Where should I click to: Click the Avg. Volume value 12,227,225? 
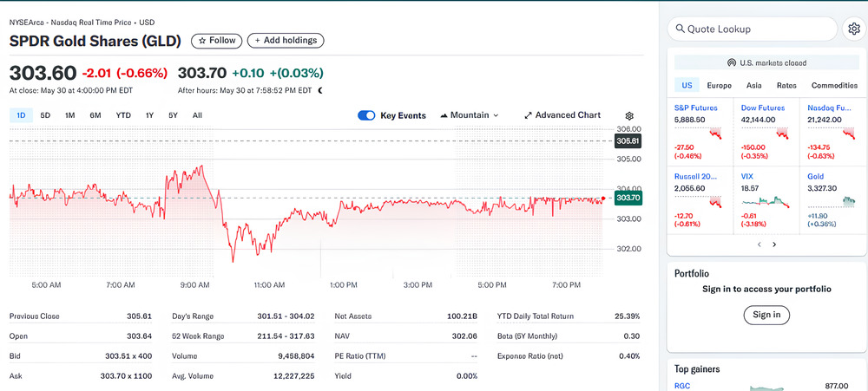294,376
